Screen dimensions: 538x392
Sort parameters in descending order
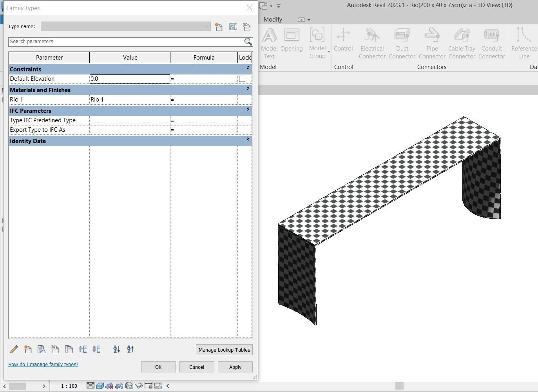pos(130,349)
